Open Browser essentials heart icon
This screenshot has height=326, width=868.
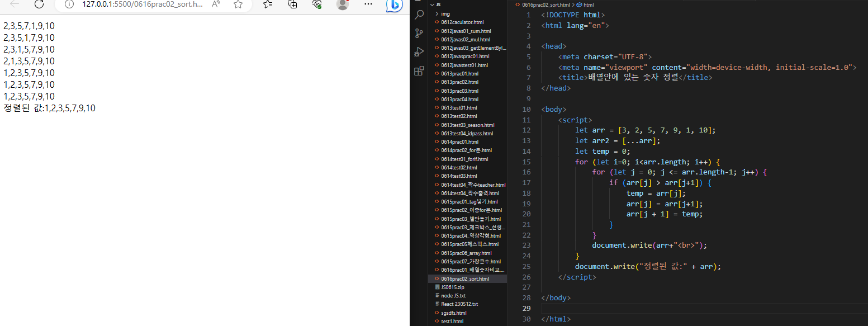317,4
